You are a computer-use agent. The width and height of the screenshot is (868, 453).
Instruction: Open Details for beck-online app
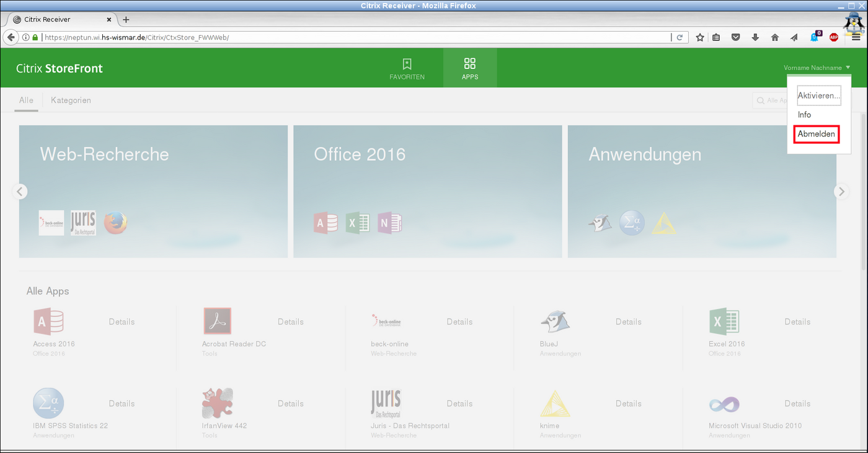coord(459,321)
